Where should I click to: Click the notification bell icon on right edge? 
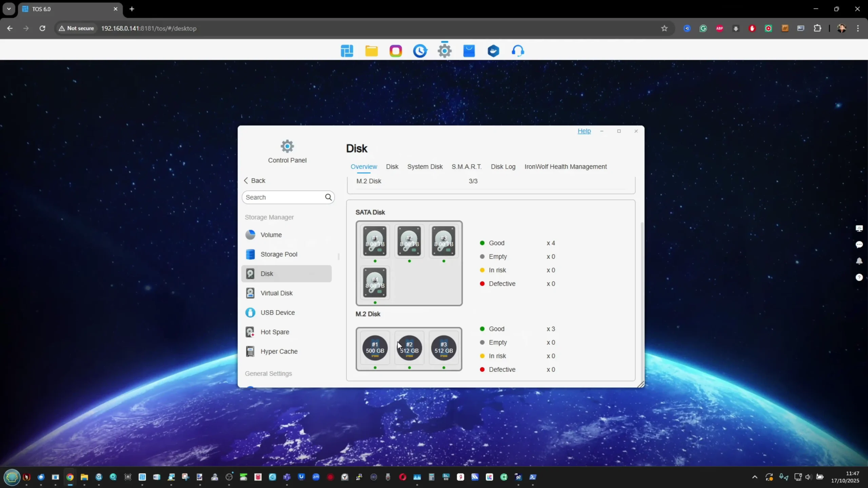[x=859, y=261]
